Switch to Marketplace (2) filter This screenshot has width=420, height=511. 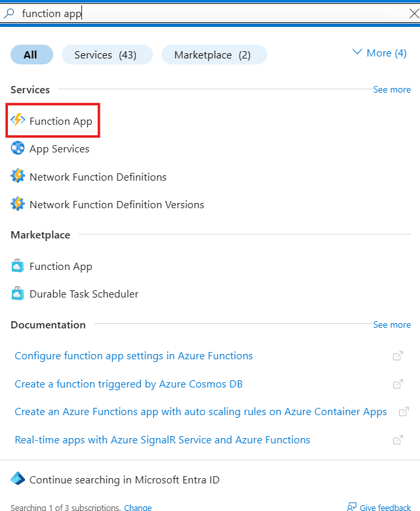(213, 55)
